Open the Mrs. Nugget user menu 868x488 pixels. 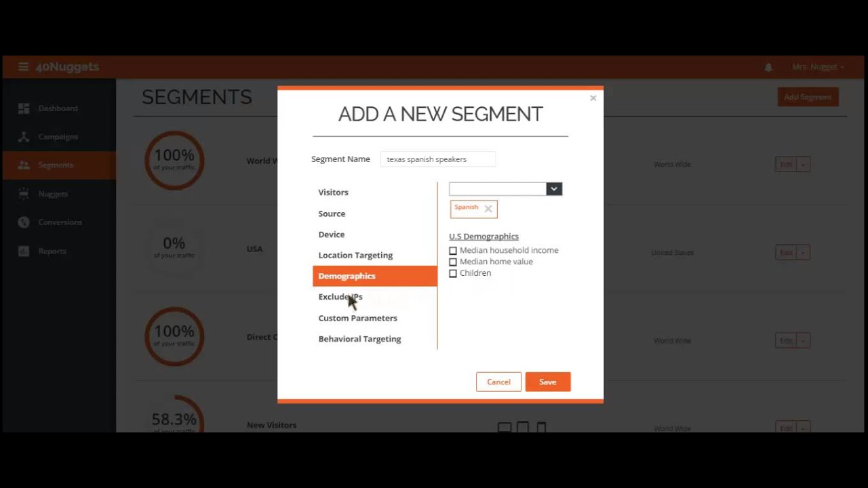(x=818, y=67)
